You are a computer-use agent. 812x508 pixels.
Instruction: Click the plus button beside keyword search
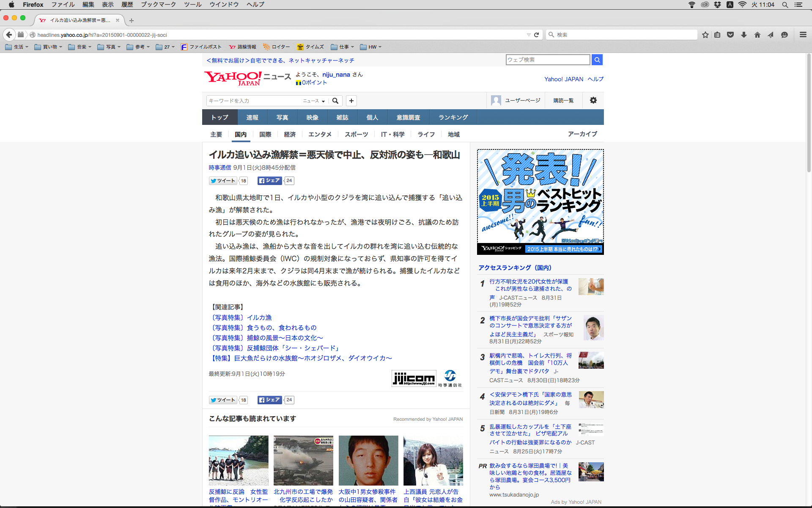click(351, 101)
